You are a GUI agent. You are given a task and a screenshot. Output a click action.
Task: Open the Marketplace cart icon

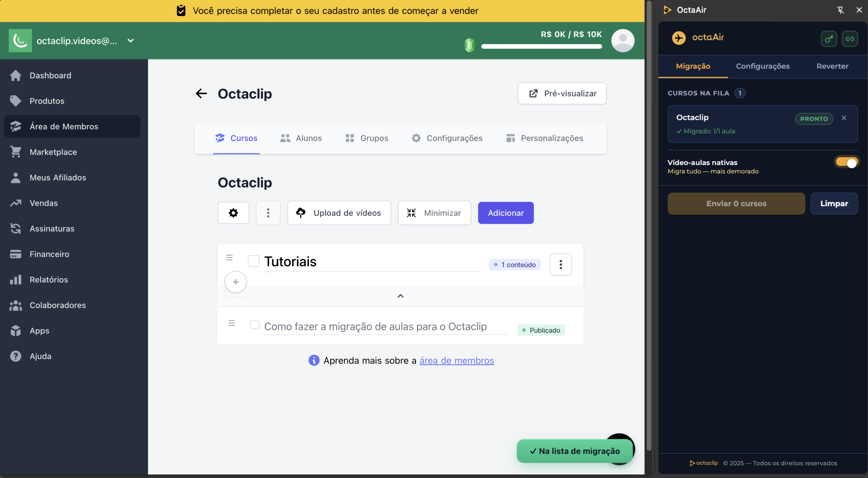click(16, 152)
